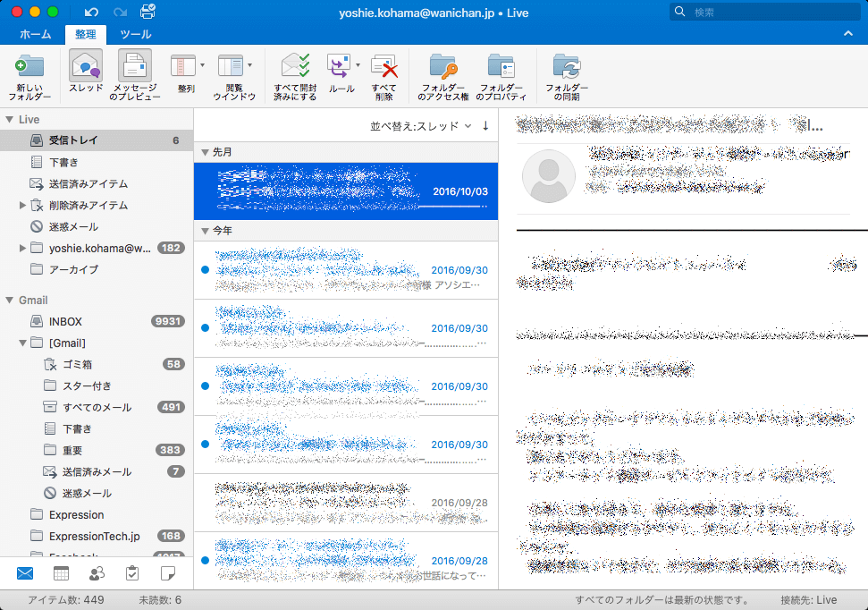Open the People view icon at bottom
The height and width of the screenshot is (610, 868).
pyautogui.click(x=97, y=573)
